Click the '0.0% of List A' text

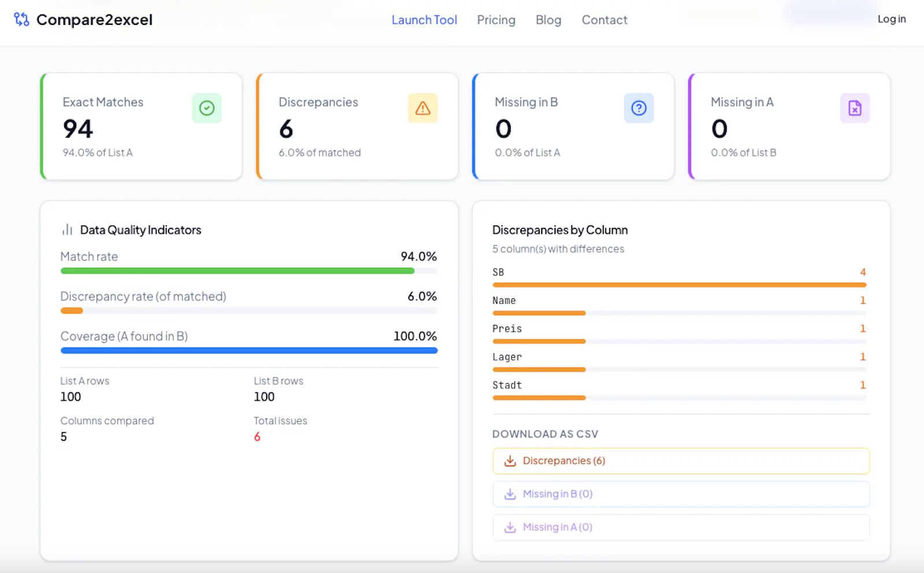coord(527,153)
